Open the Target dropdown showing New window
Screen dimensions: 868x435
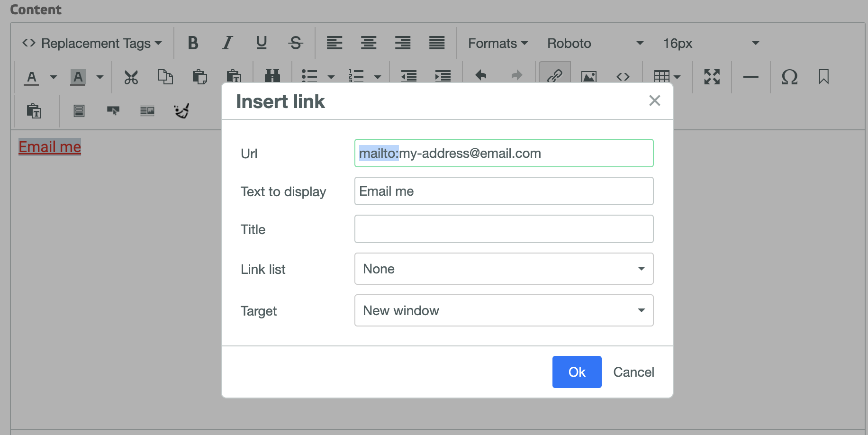click(504, 310)
